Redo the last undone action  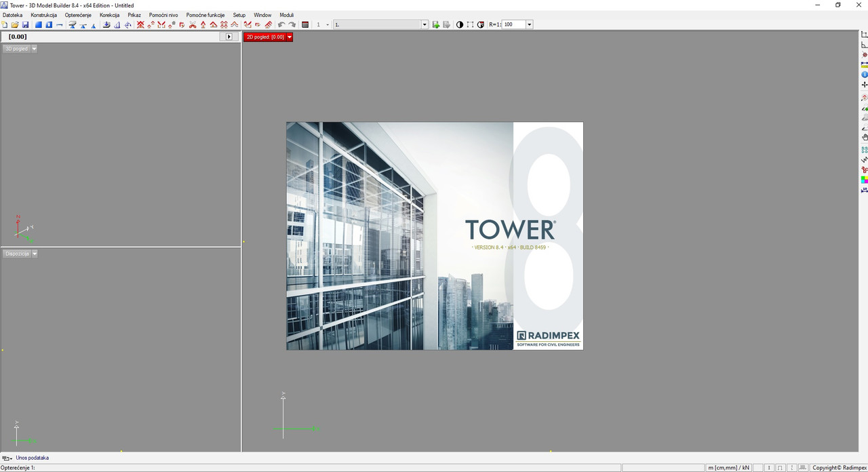tap(292, 24)
